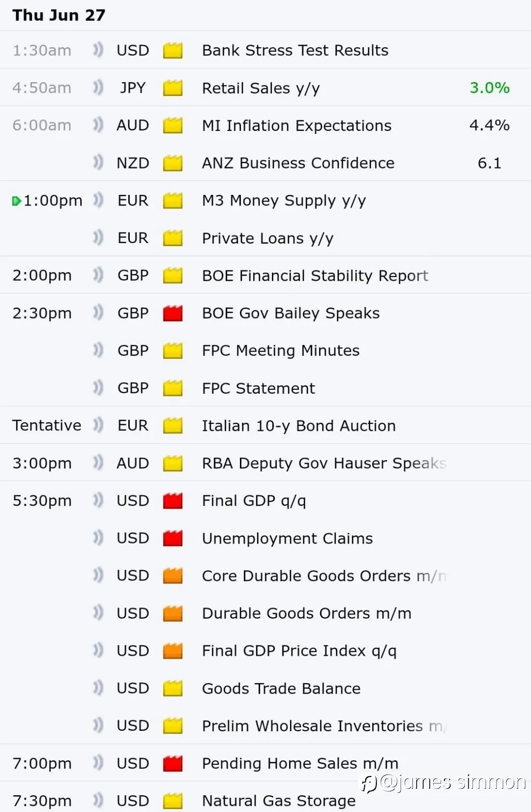Image resolution: width=531 pixels, height=812 pixels.
Task: Click the yellow impact icon for Goods Trade Balance
Action: coord(172,688)
